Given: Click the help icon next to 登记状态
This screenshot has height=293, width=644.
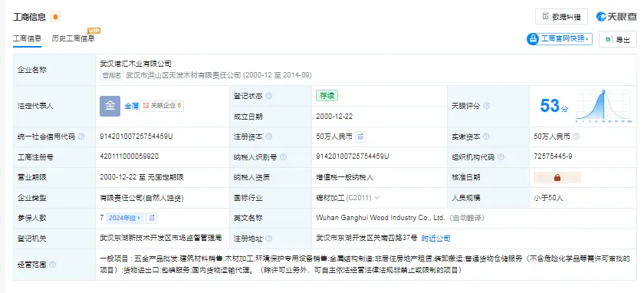Looking at the screenshot, I should [268, 96].
